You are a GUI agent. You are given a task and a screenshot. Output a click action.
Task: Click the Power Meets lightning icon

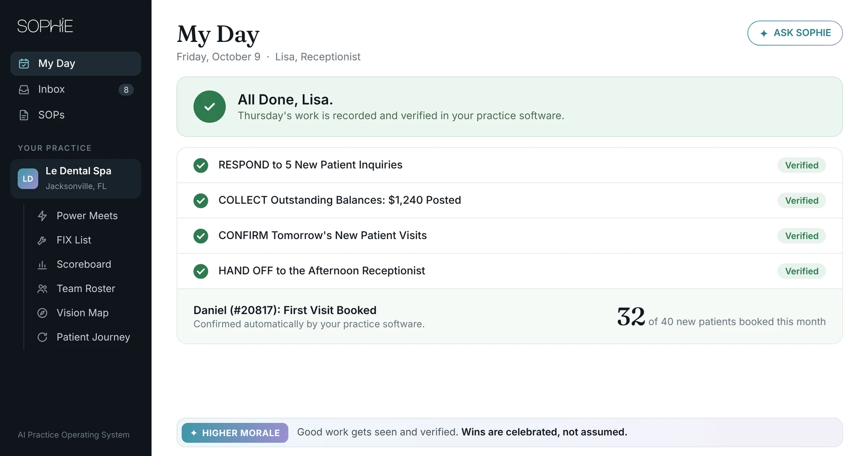tap(42, 216)
